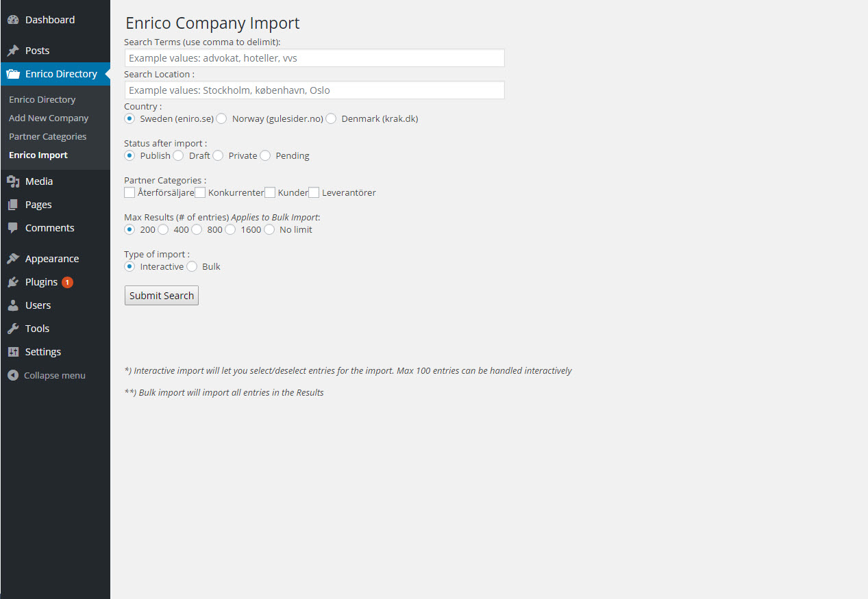868x599 pixels.
Task: Click the Submit Search button
Action: click(162, 296)
